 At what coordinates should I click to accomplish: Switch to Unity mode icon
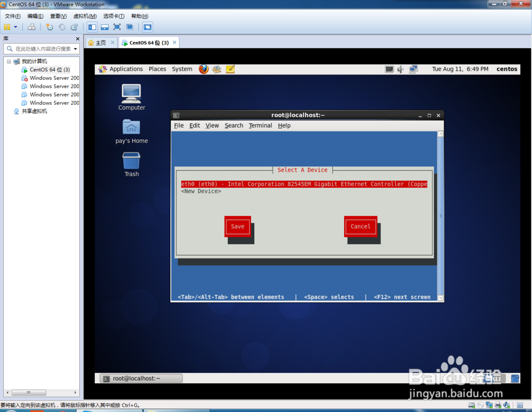coord(130,27)
